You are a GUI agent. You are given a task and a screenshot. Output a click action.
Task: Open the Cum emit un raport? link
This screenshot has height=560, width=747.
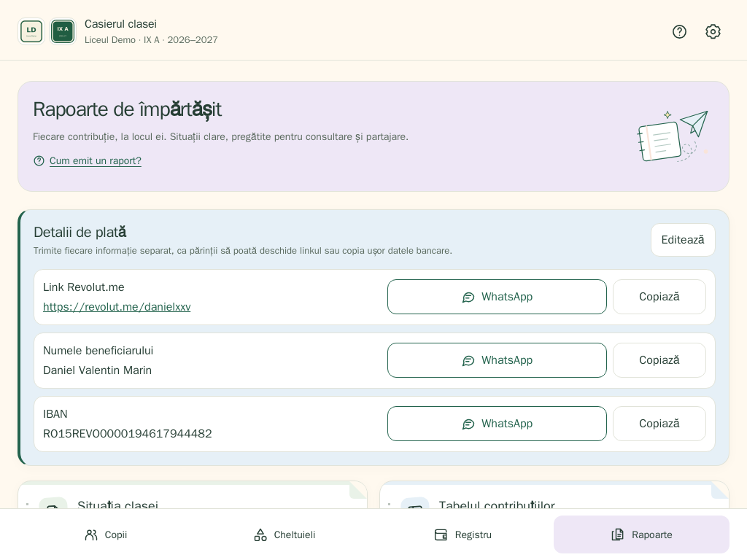(96, 161)
